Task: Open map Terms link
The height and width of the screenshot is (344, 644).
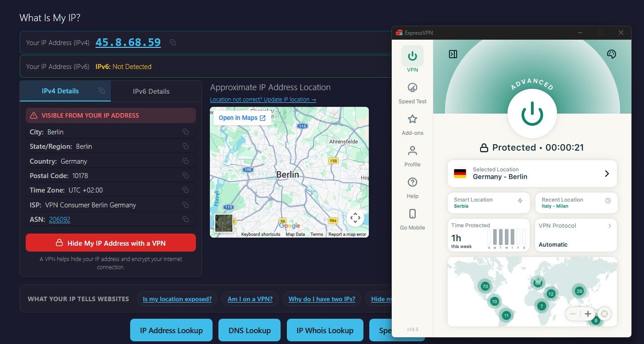Action: 317,234
